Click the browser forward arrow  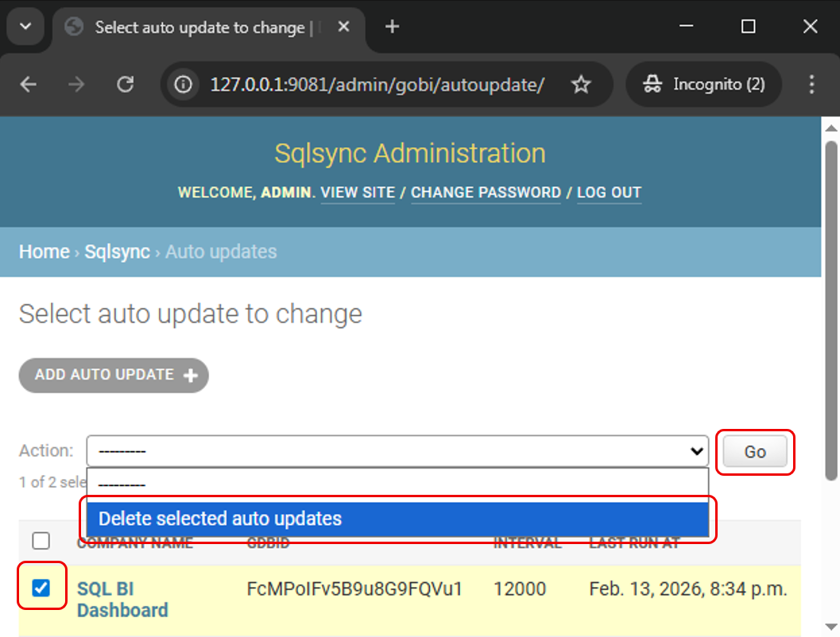click(x=76, y=84)
